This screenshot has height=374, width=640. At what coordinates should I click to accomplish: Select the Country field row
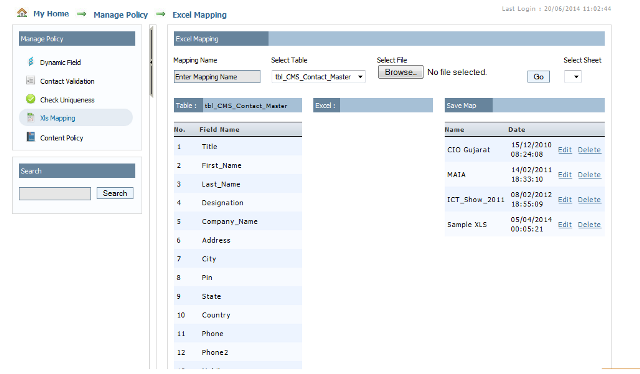click(238, 315)
